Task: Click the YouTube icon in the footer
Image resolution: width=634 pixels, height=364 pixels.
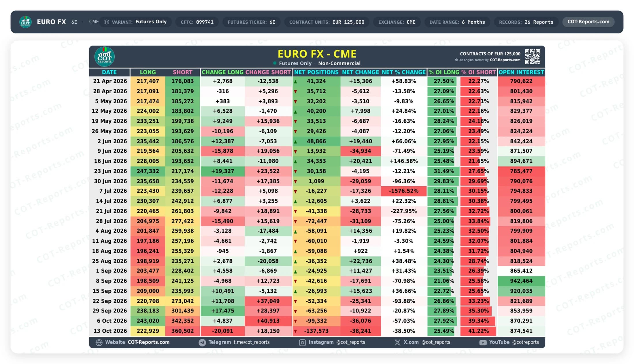Action: tap(483, 342)
